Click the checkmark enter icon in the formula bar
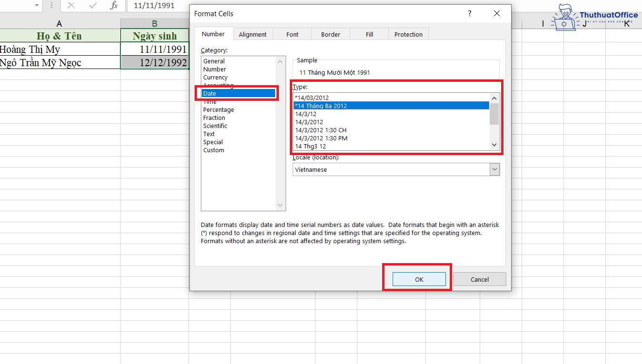This screenshot has width=642, height=364. click(x=92, y=6)
